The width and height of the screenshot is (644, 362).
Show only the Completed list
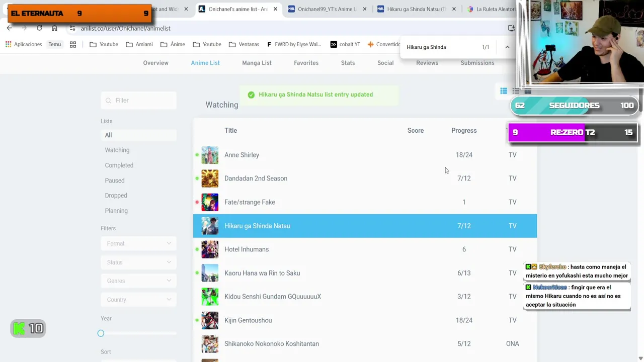[x=119, y=165]
